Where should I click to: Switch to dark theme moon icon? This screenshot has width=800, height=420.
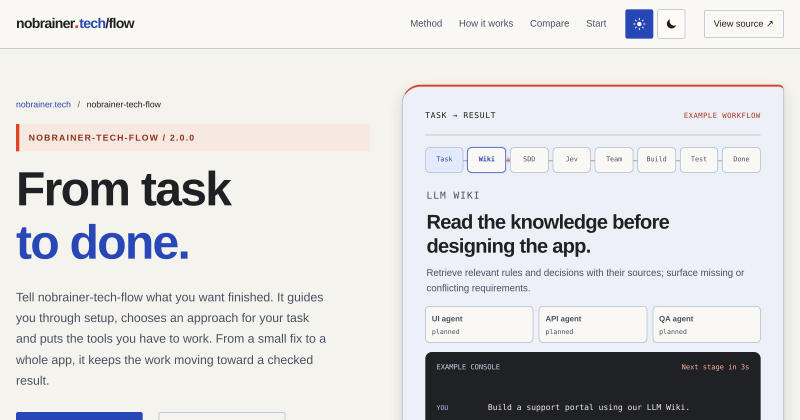(671, 24)
